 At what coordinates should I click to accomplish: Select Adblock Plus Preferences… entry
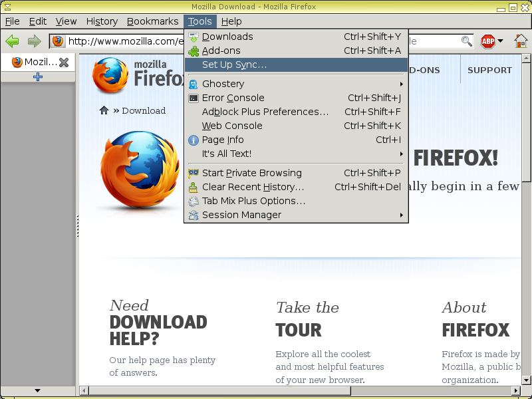pyautogui.click(x=296, y=112)
